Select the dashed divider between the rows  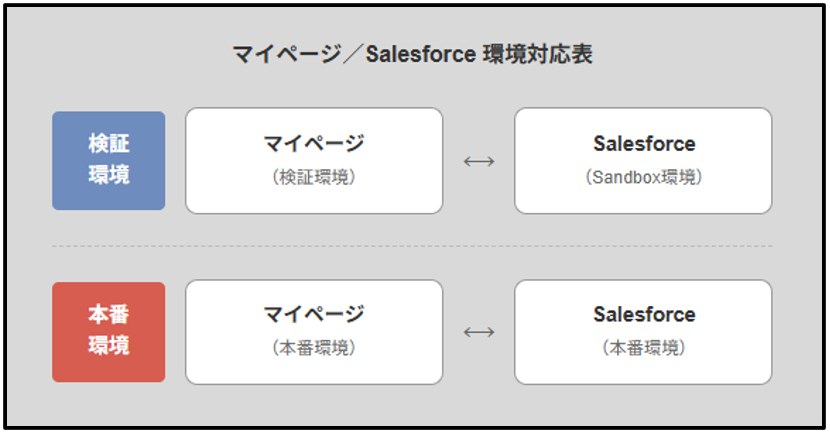point(412,246)
